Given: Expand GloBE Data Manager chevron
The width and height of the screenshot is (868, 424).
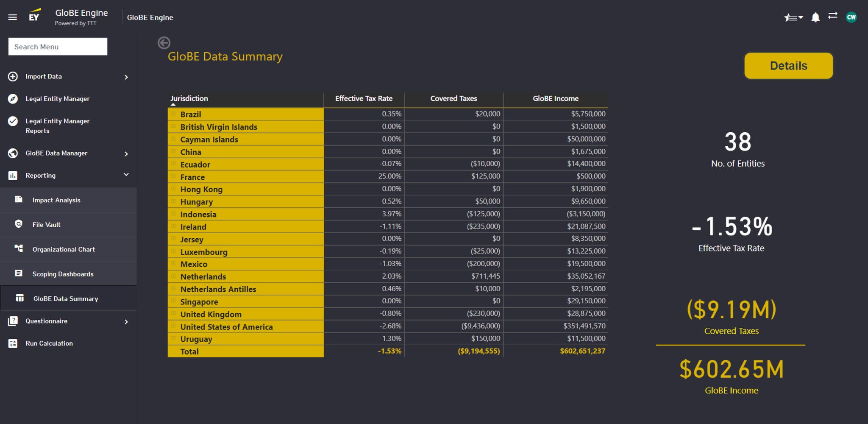Looking at the screenshot, I should [126, 153].
